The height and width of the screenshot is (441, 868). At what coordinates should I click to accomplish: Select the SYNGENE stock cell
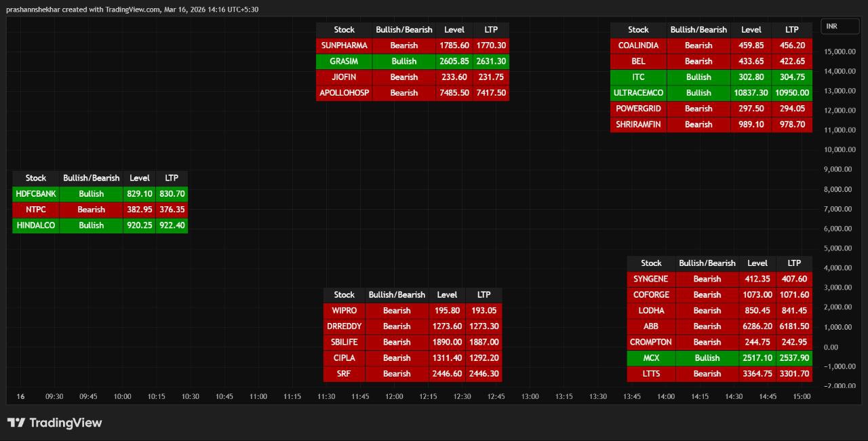[651, 279]
